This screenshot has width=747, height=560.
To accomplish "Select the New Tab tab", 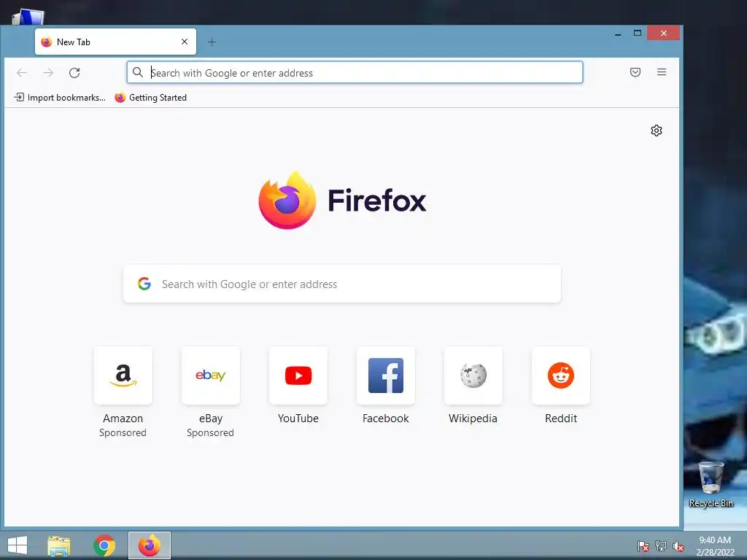I will pos(115,42).
